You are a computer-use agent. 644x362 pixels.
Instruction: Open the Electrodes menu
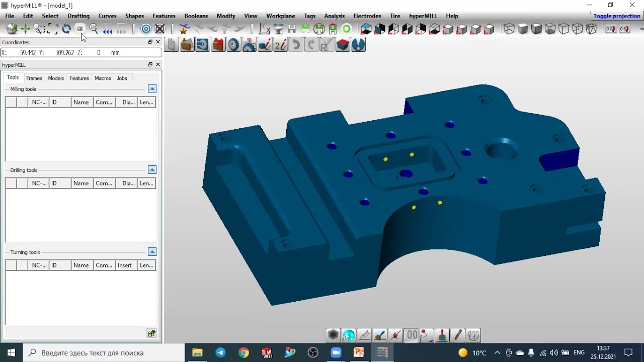point(367,16)
